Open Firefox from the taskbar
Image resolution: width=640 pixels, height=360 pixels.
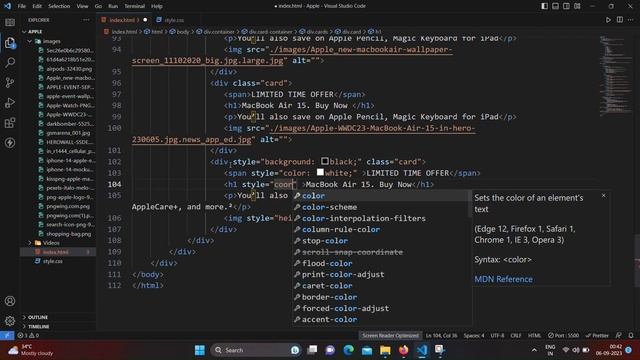(x=403, y=350)
